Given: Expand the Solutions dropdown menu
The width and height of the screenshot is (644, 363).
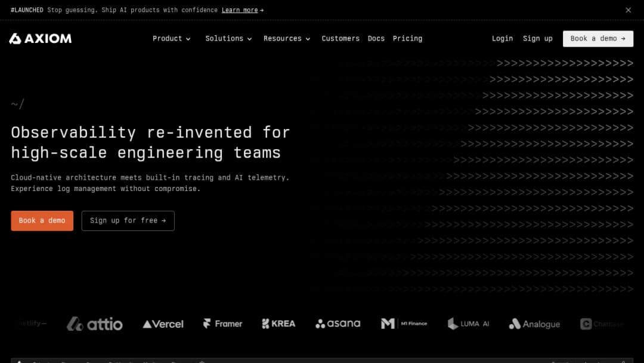Looking at the screenshot, I should pyautogui.click(x=228, y=39).
